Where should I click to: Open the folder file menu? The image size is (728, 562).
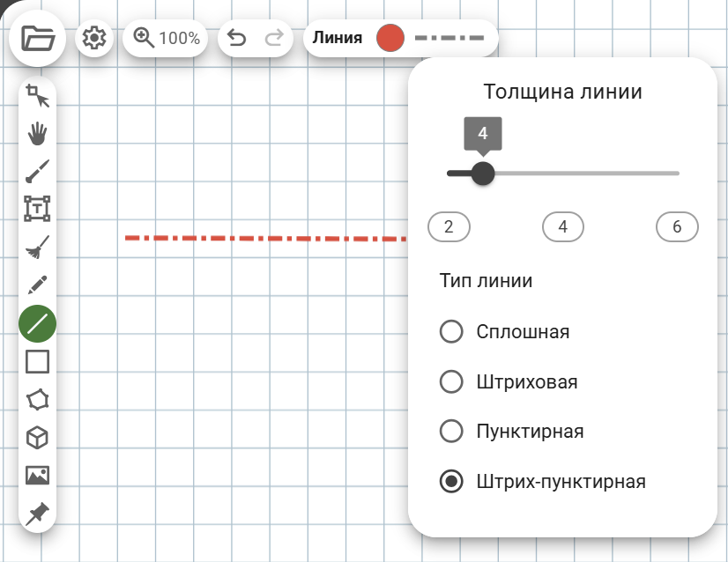click(x=37, y=39)
